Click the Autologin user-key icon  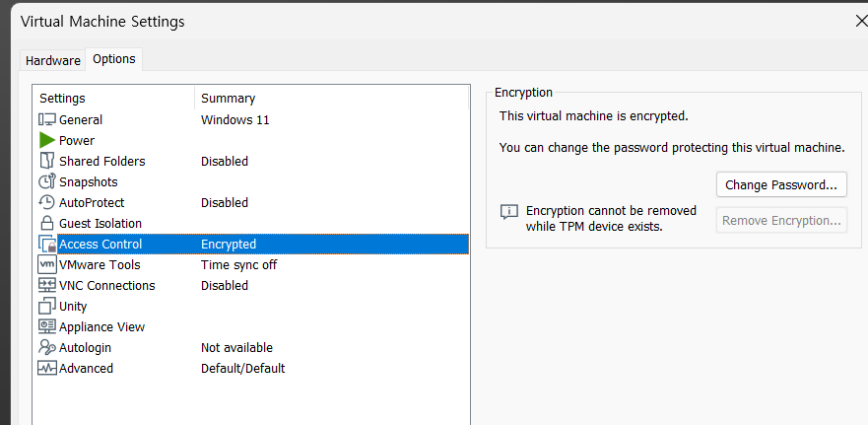pos(47,347)
